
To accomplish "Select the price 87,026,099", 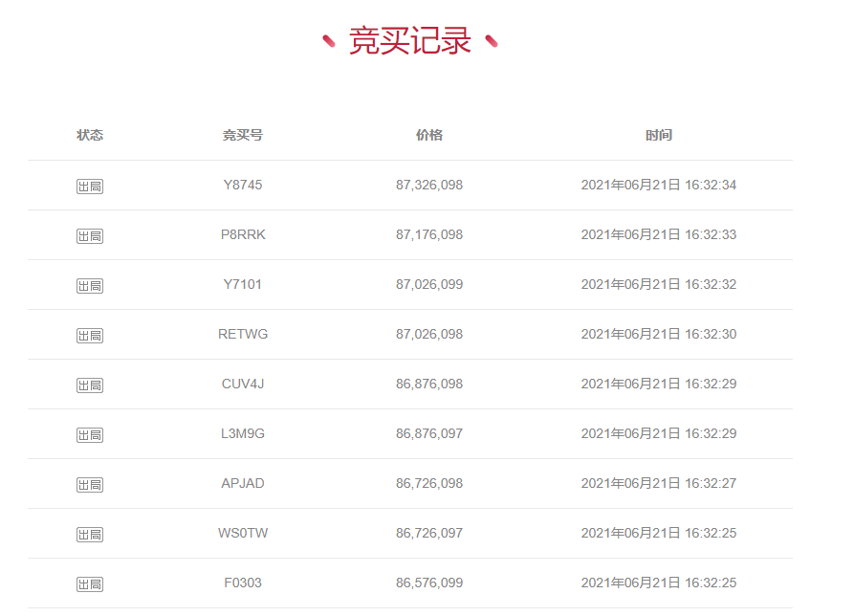I will point(429,284).
